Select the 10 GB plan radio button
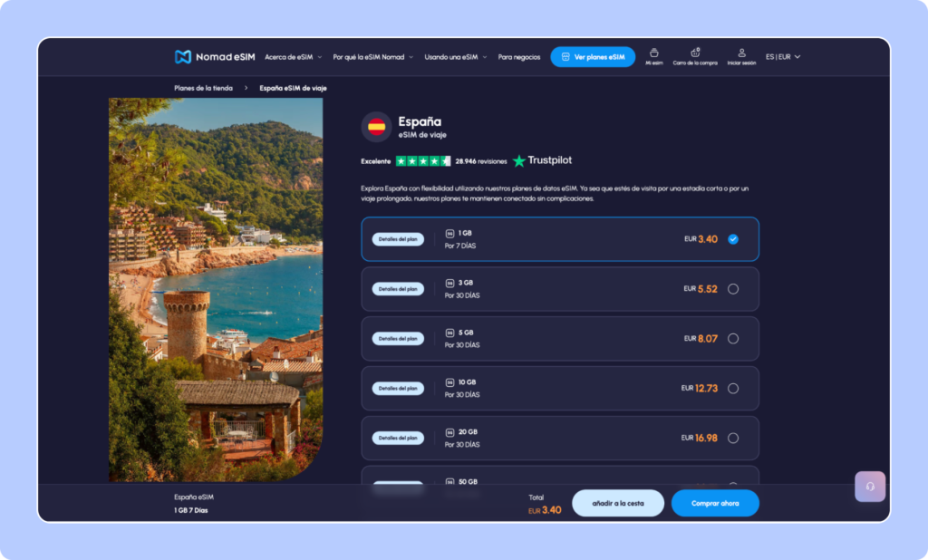The image size is (928, 560). coord(733,388)
